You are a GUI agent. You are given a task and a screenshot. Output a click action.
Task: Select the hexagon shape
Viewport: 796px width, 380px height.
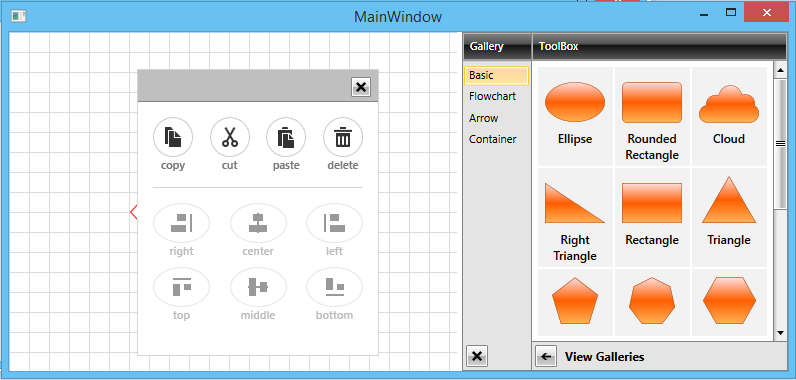pyautogui.click(x=729, y=302)
